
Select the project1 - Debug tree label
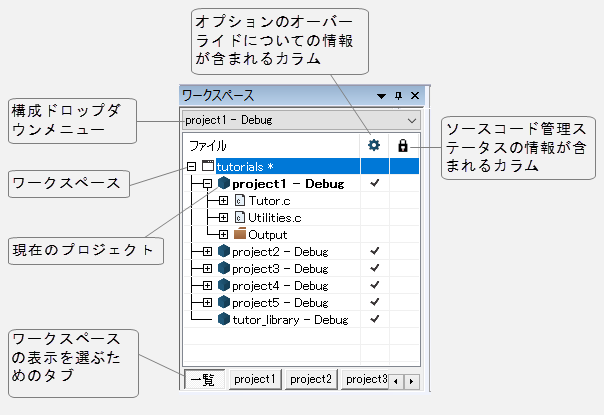point(288,184)
